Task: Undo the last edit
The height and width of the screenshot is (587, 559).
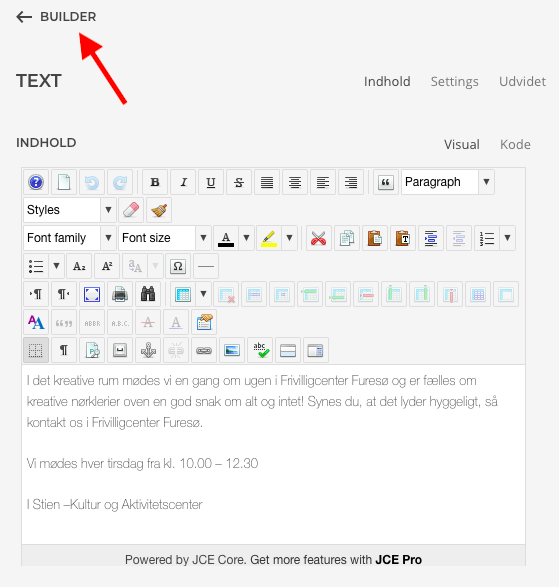Action: 92,182
